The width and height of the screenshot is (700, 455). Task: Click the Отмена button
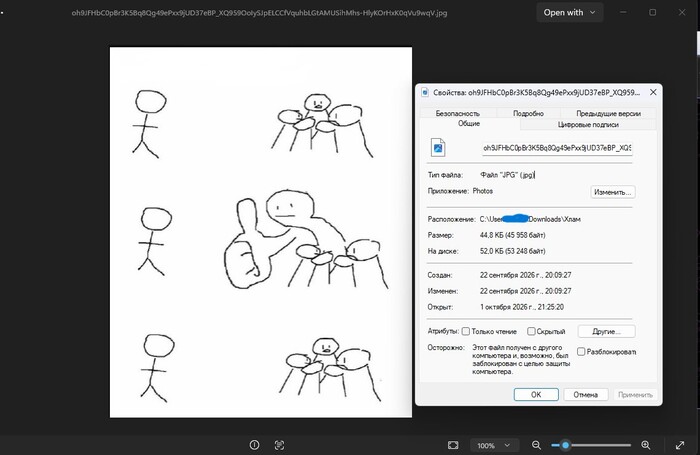(x=585, y=395)
